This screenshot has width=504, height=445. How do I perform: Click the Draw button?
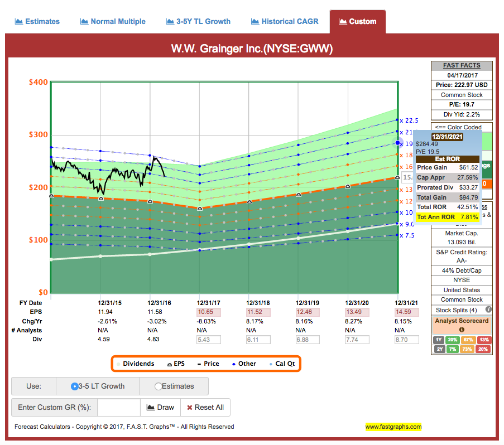tap(160, 407)
